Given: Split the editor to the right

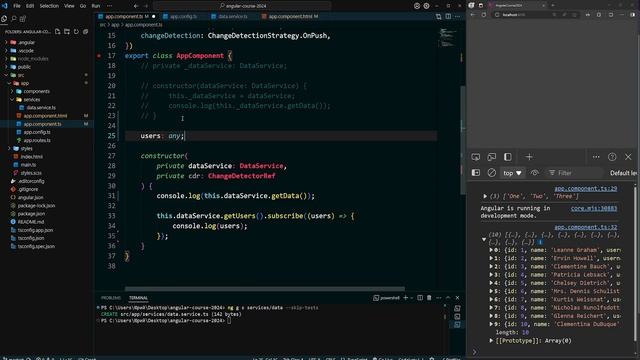Looking at the screenshot, I should tap(448, 17).
